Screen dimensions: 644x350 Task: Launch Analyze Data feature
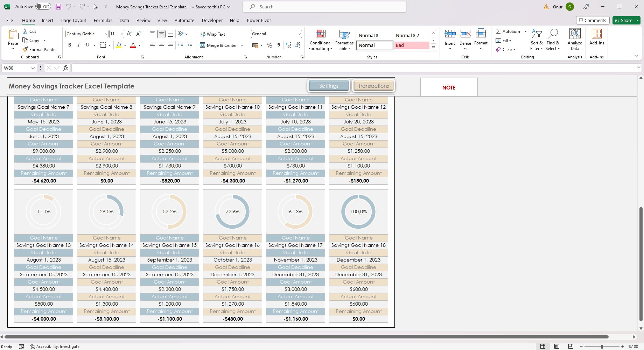574,40
